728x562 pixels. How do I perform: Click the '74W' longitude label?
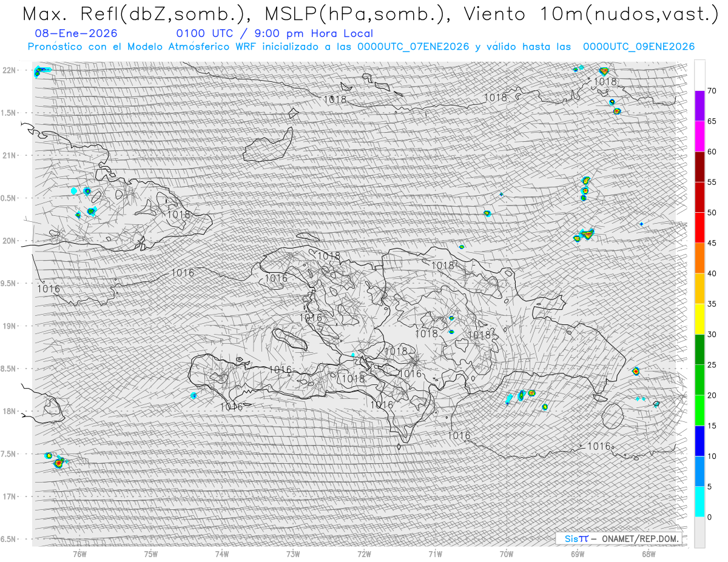[x=222, y=554]
